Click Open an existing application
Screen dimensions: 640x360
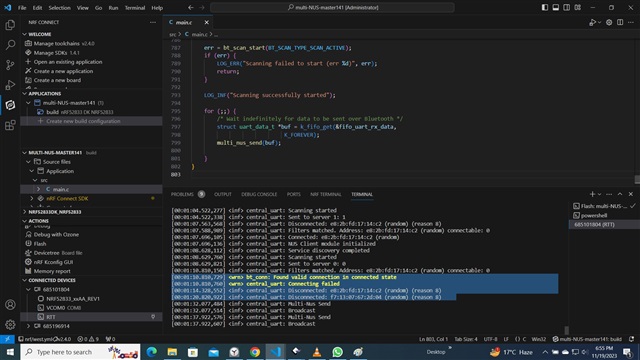click(x=68, y=62)
